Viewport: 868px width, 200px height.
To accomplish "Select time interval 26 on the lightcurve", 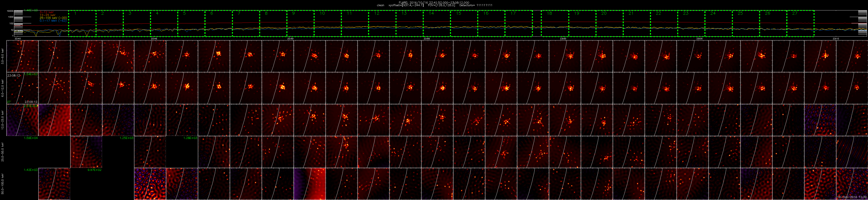I will pos(773,23).
